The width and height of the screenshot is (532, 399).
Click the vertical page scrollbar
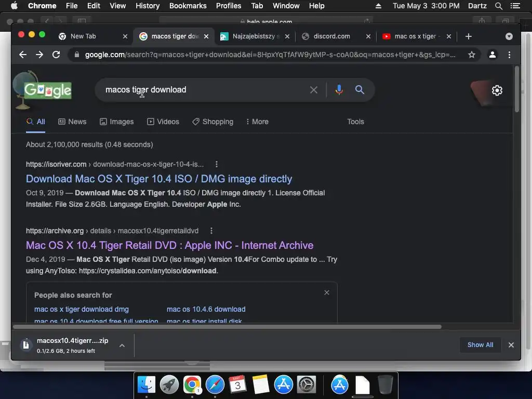tap(517, 89)
